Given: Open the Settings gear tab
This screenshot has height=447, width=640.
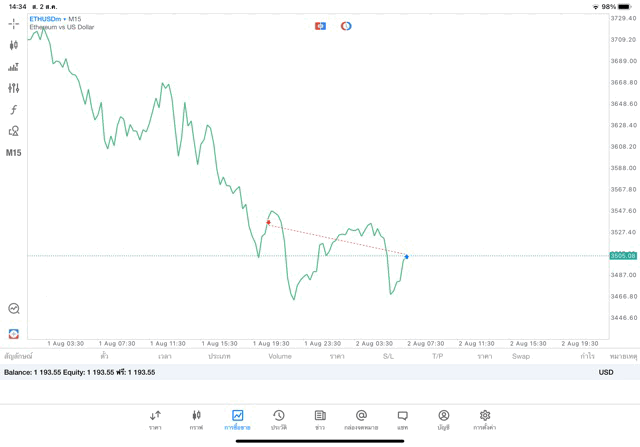Looking at the screenshot, I should pyautogui.click(x=485, y=419).
